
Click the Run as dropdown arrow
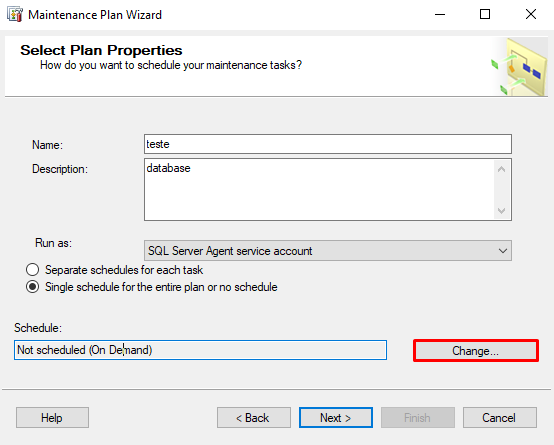pos(503,251)
